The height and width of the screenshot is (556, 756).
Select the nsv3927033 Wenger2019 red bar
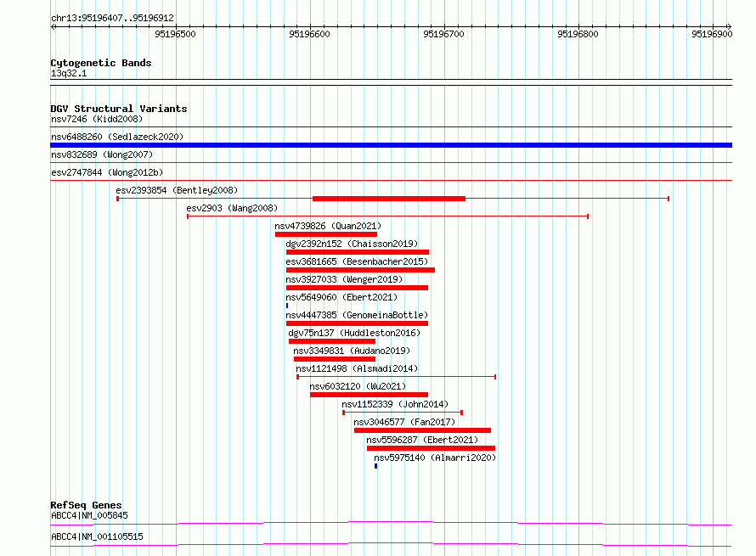pyautogui.click(x=357, y=288)
